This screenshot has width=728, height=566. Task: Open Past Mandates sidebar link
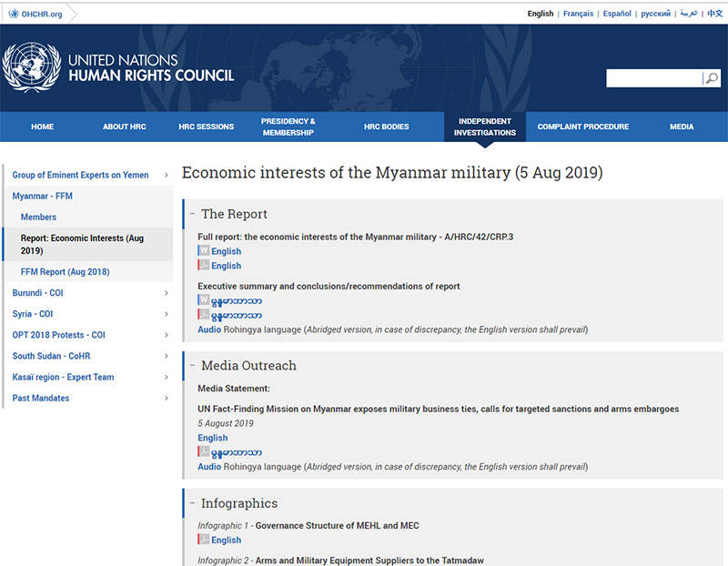click(40, 398)
